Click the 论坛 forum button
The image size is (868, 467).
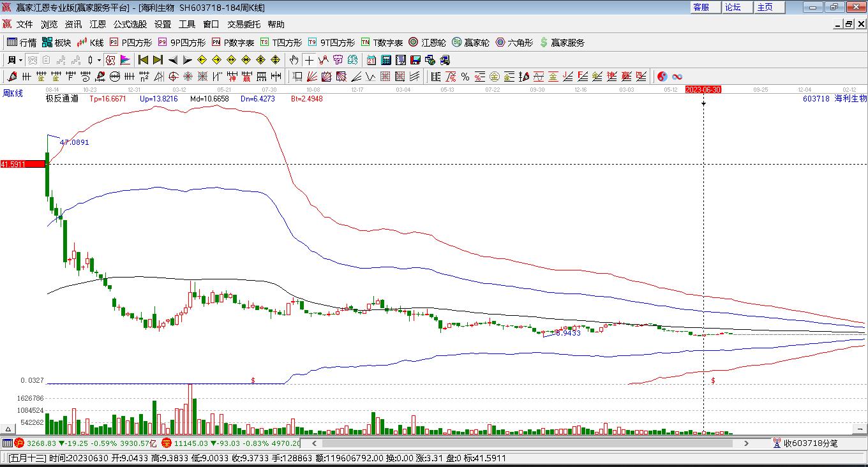tap(737, 7)
